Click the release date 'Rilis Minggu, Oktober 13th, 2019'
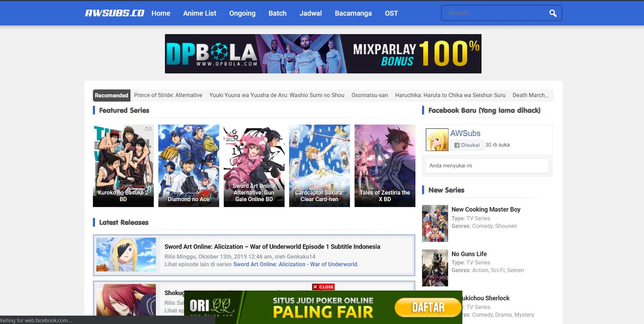The image size is (644, 324). pyautogui.click(x=239, y=256)
